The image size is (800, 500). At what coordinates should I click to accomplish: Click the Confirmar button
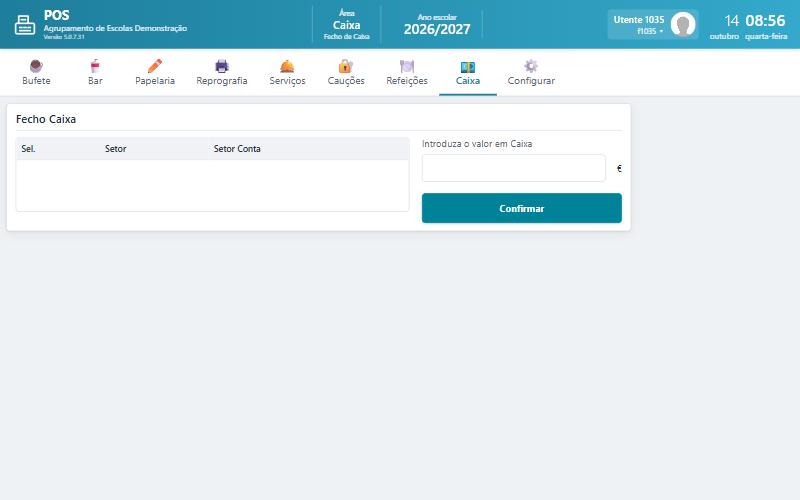[521, 208]
